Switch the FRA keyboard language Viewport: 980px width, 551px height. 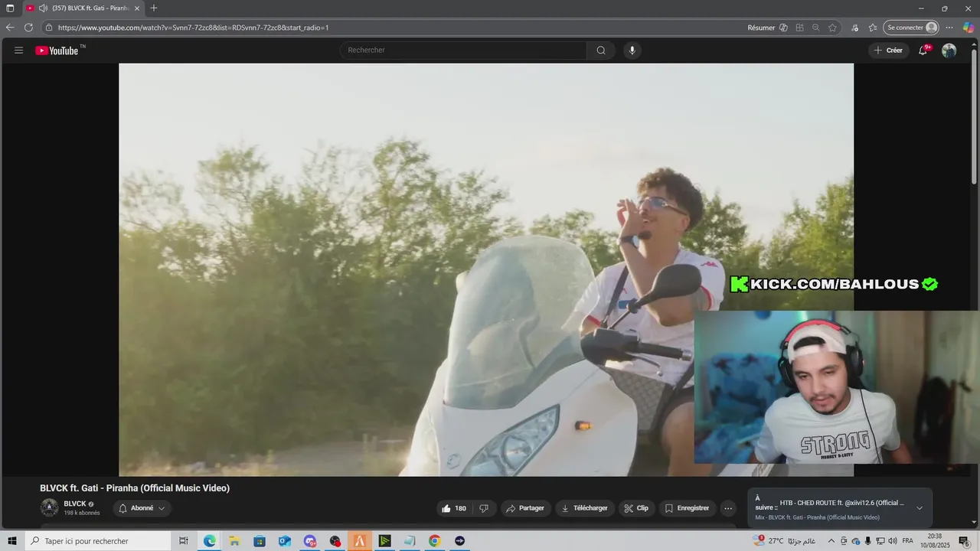click(908, 541)
